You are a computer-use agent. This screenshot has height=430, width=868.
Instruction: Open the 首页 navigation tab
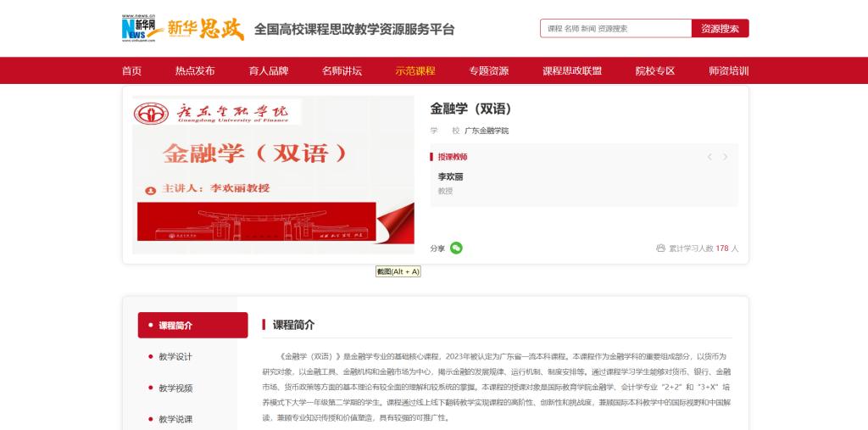[131, 71]
